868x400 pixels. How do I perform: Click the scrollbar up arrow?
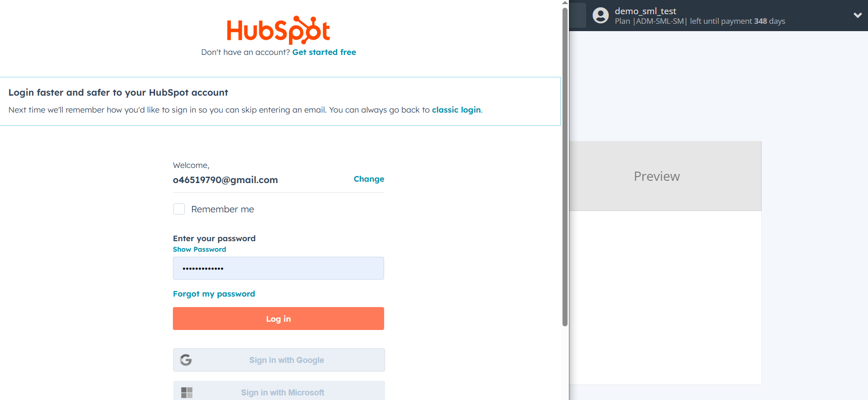[565, 3]
